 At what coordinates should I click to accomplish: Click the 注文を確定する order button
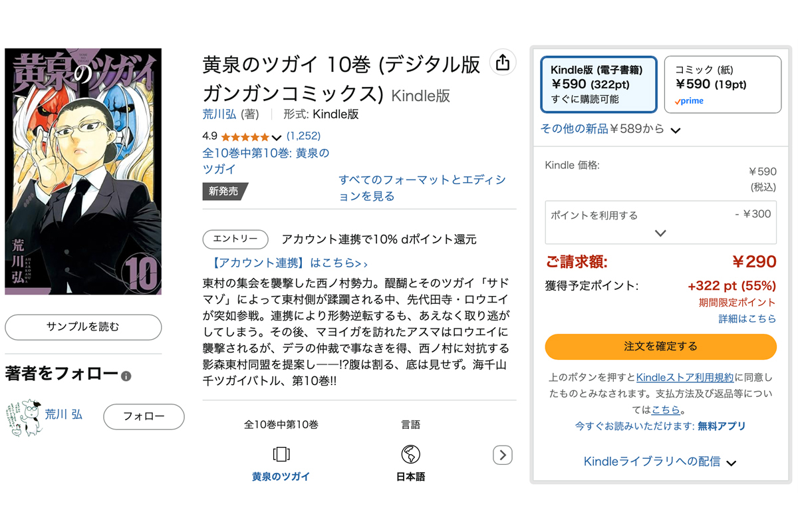(x=660, y=346)
